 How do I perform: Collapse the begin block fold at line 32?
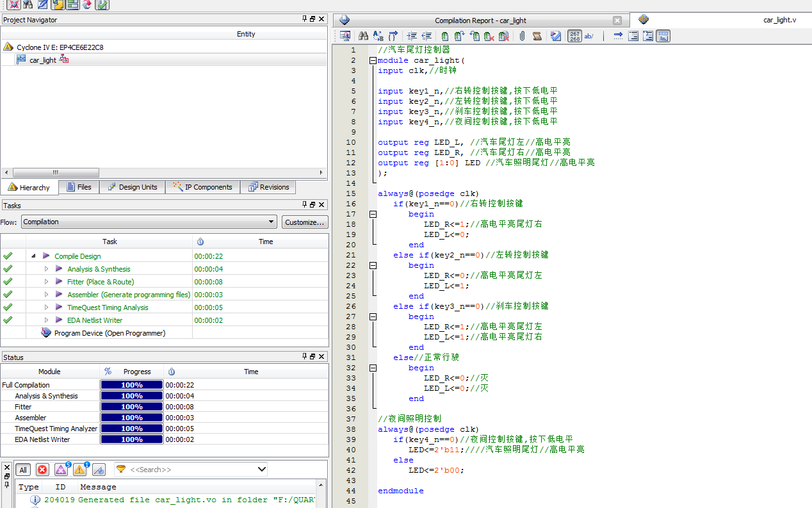coord(373,368)
